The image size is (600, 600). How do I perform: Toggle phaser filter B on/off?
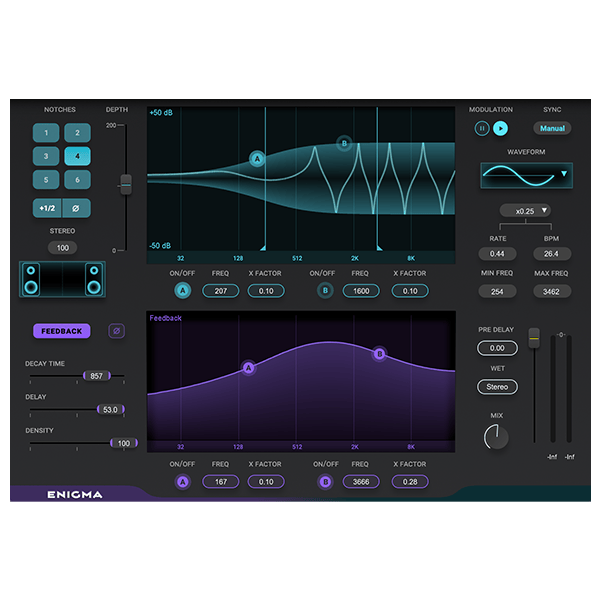point(325,291)
